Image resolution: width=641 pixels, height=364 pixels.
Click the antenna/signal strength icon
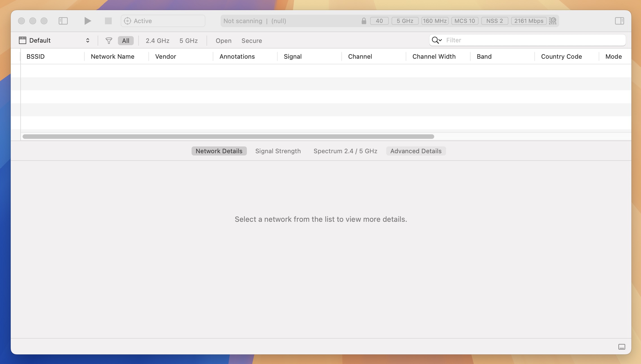coord(552,21)
